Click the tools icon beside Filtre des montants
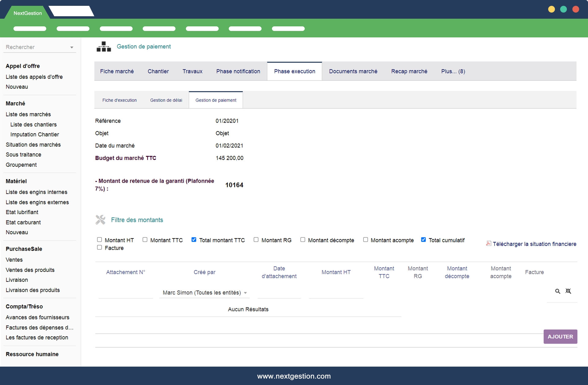This screenshot has height=385, width=588. tap(100, 220)
